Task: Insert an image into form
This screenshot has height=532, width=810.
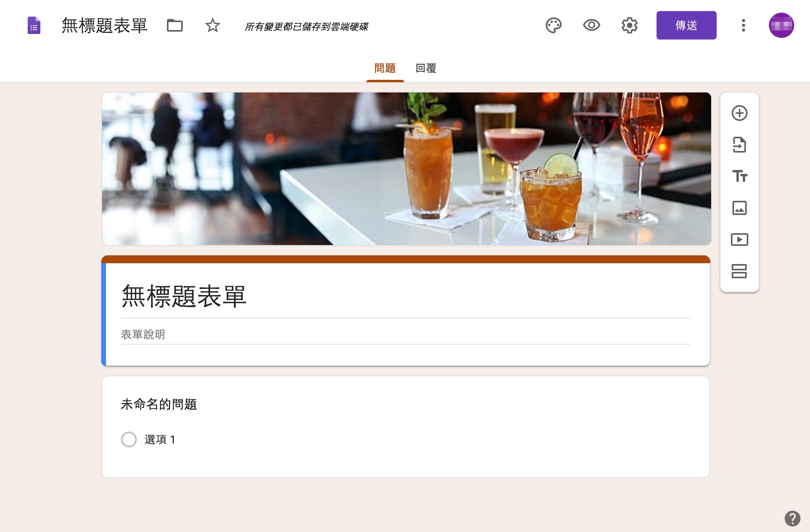Action: [x=740, y=208]
